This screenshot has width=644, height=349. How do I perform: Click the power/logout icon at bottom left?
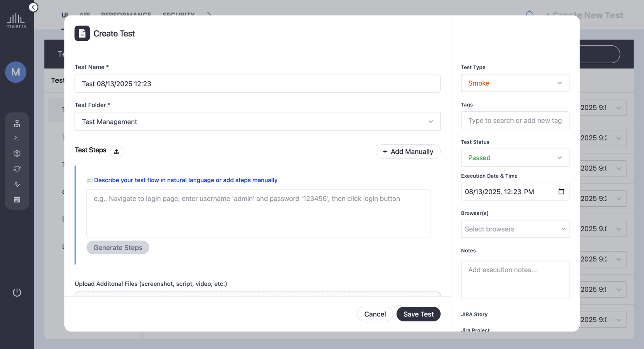pyautogui.click(x=17, y=292)
